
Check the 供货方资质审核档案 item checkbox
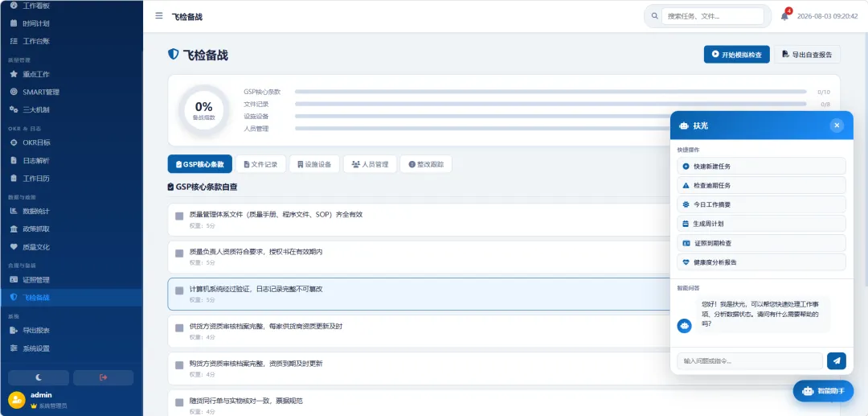[179, 328]
